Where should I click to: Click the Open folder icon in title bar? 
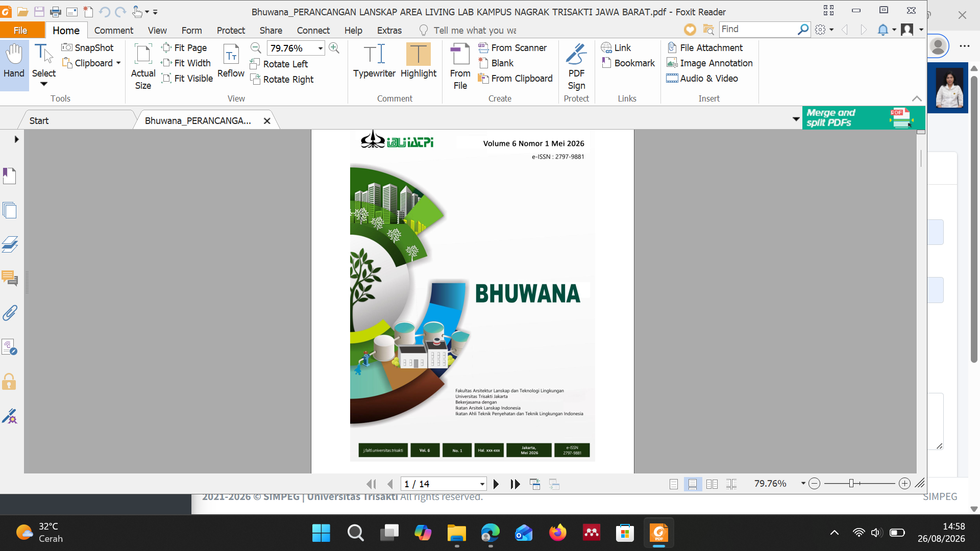pos(22,12)
